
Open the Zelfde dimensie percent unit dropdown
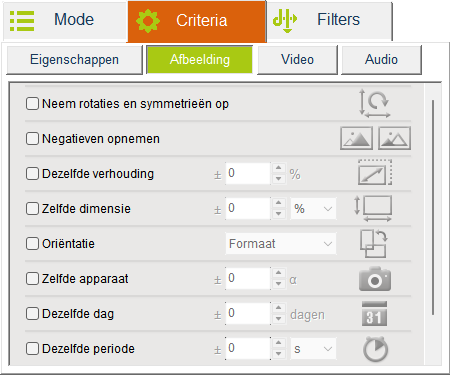click(313, 209)
